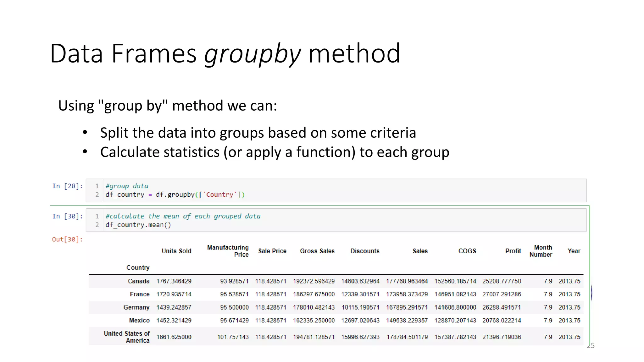Select the France row label
This screenshot has width=644, height=362.
point(140,294)
